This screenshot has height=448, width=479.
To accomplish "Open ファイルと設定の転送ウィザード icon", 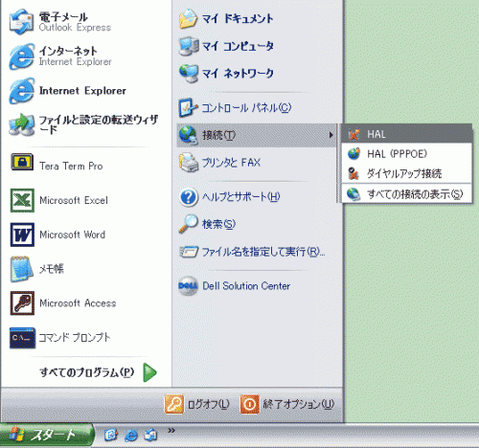I will (21, 124).
